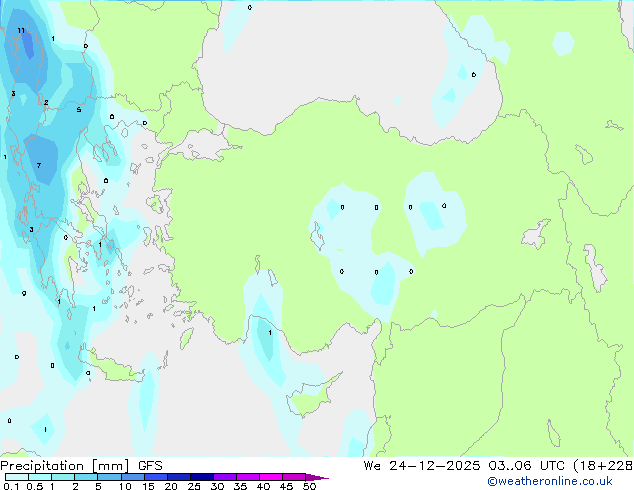Click legend label '20'
Screen dimensions: 634x490
coord(171,486)
